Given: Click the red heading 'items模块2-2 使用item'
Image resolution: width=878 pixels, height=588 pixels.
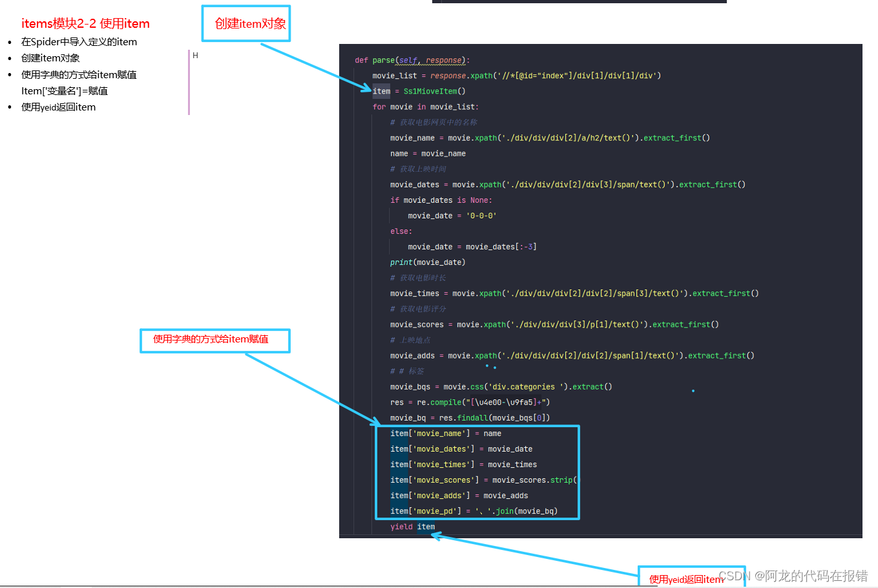Looking at the screenshot, I should point(85,24).
